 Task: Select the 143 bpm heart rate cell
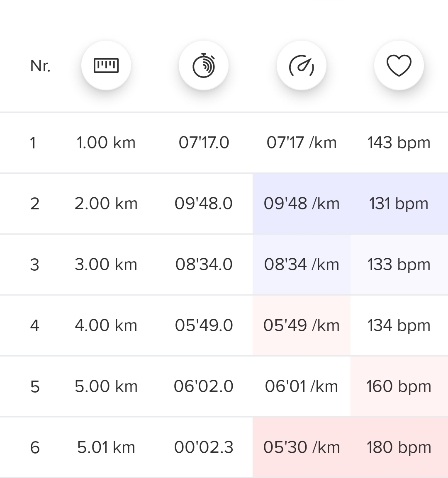click(399, 143)
